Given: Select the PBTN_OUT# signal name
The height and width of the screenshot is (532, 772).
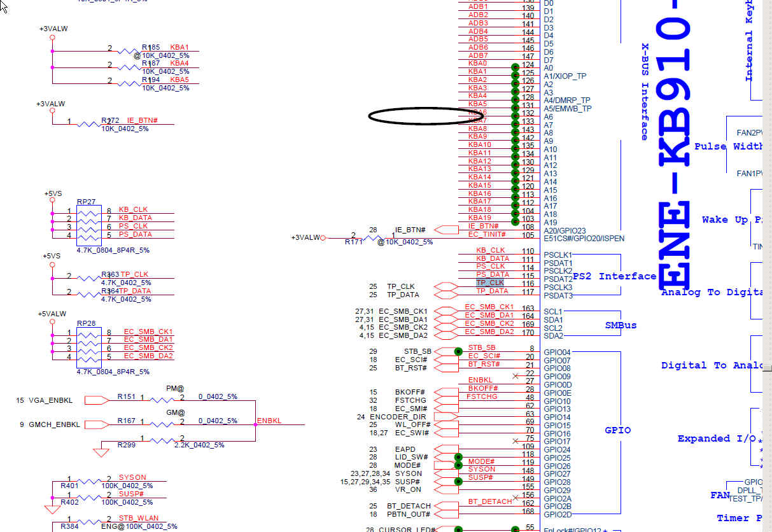Looking at the screenshot, I should click(x=409, y=514).
